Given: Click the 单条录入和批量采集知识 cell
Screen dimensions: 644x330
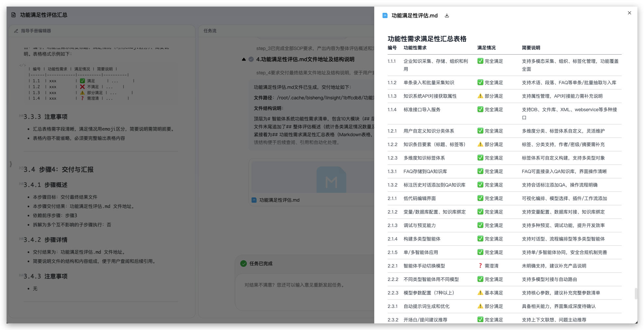Looking at the screenshot, I should pos(429,83).
